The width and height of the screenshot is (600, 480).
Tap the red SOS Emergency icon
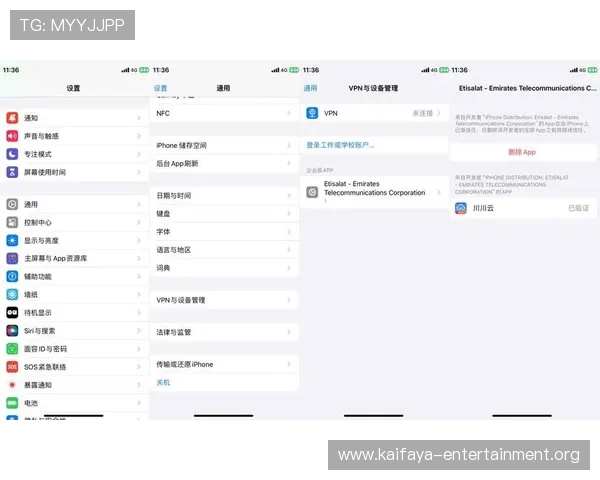12,367
